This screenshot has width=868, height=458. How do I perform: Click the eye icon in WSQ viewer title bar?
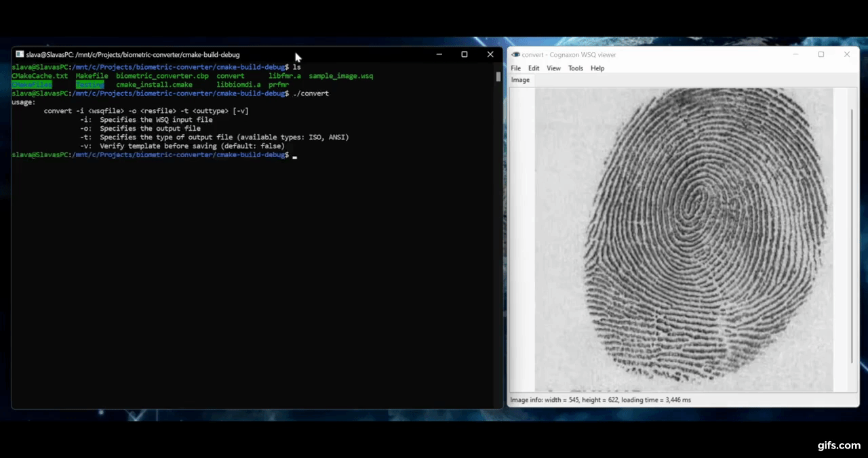515,54
